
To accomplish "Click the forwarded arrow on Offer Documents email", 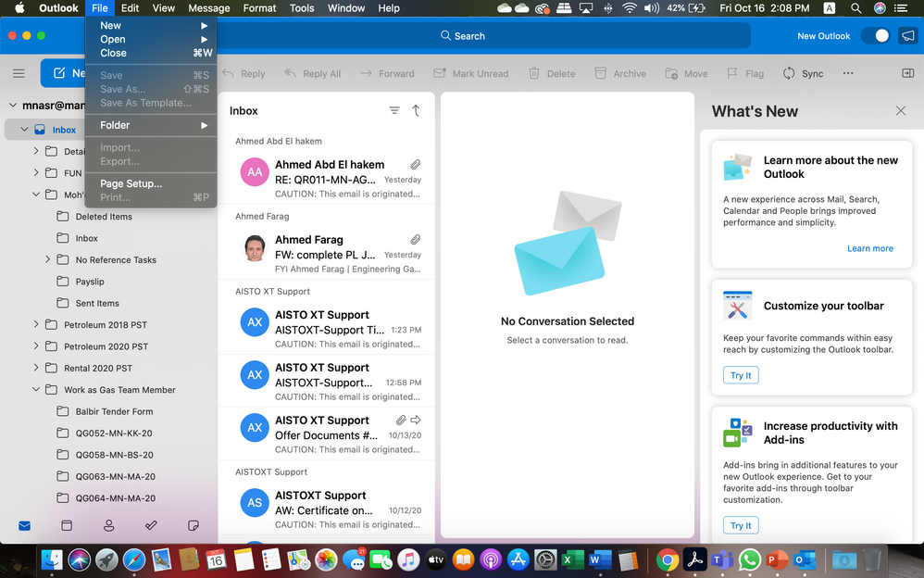I will [416, 420].
